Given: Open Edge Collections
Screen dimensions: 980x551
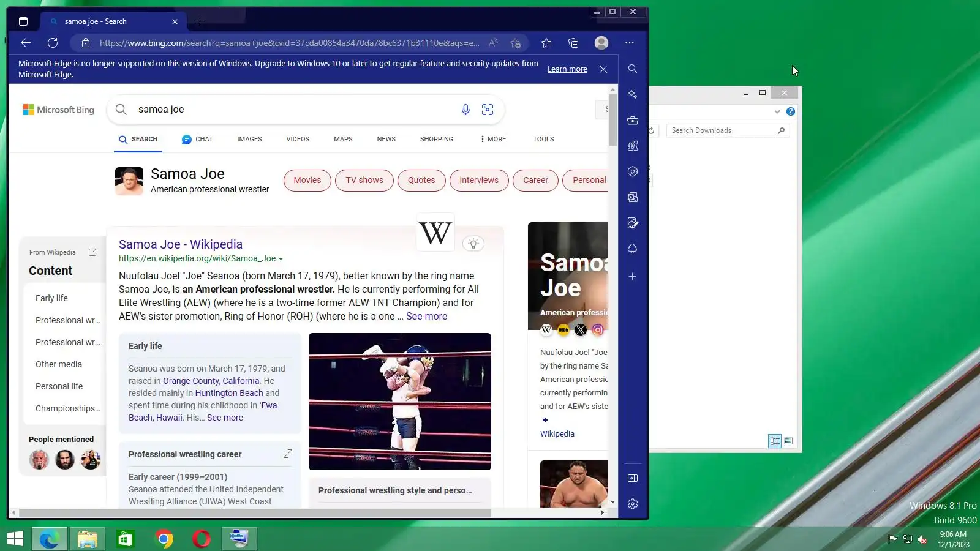Looking at the screenshot, I should tap(573, 43).
